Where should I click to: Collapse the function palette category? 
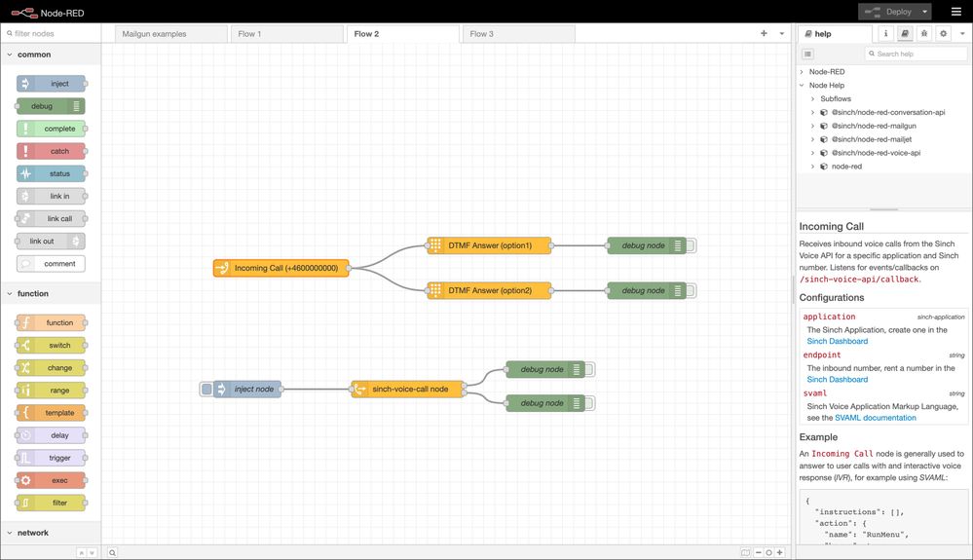51,293
